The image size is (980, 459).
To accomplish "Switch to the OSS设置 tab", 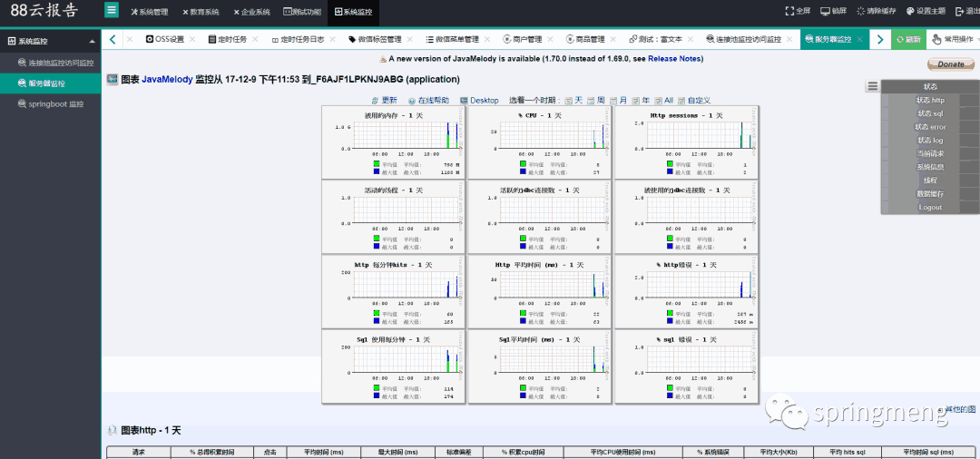I will 165,39.
